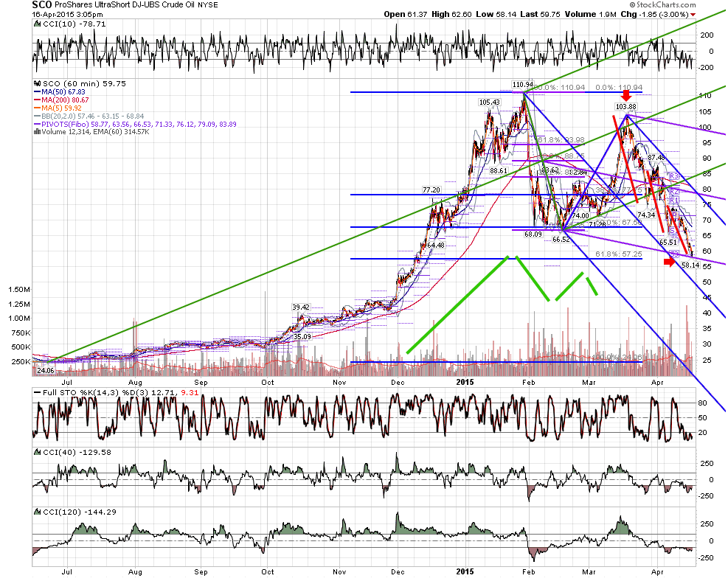Click the 77.20 price label

click(431, 189)
